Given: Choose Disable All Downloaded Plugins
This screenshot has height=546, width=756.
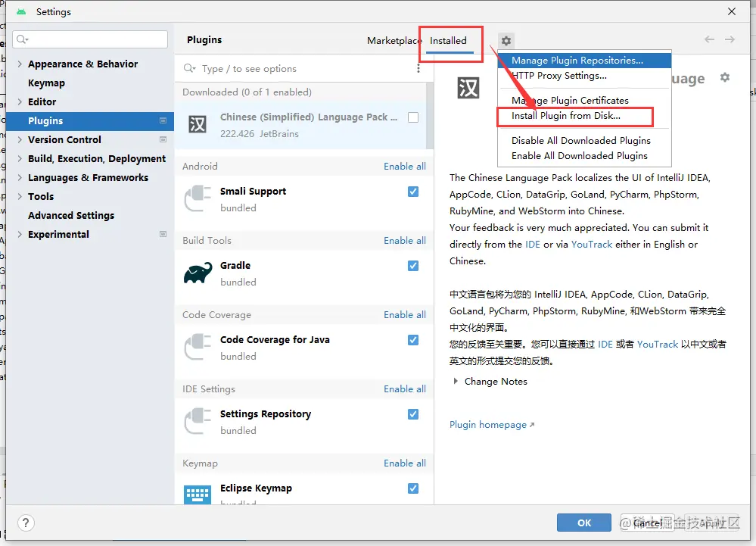Looking at the screenshot, I should 584,140.
